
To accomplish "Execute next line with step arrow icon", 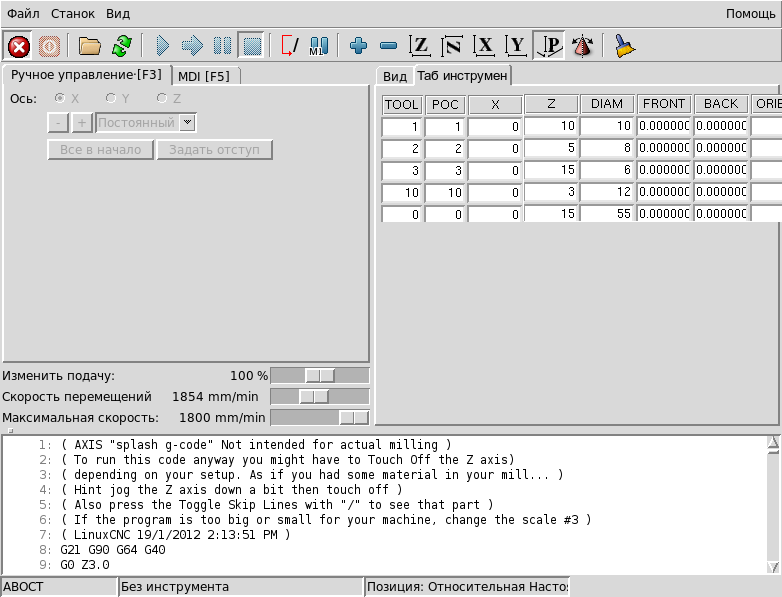I will [x=192, y=46].
